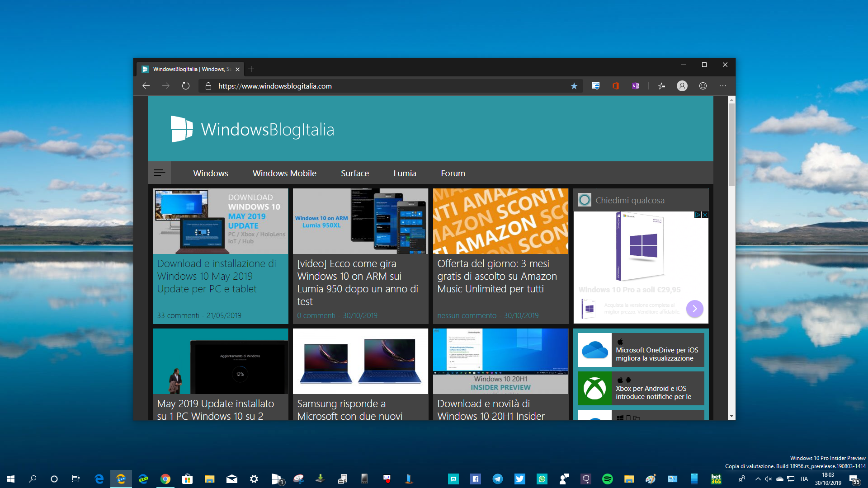Click the 33 commenti link
Viewport: 868px width, 488px height.
(178, 315)
